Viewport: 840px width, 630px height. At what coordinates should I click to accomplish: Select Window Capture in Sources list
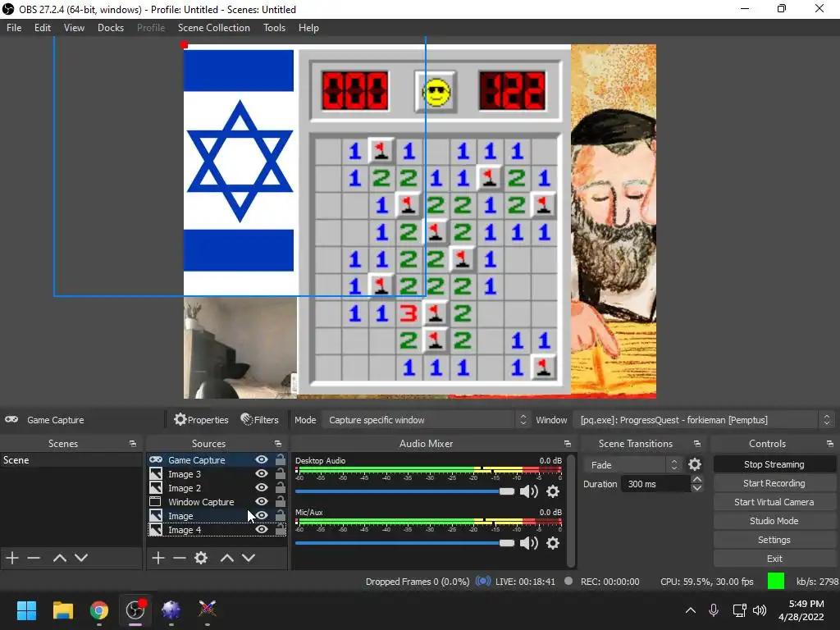[201, 502]
